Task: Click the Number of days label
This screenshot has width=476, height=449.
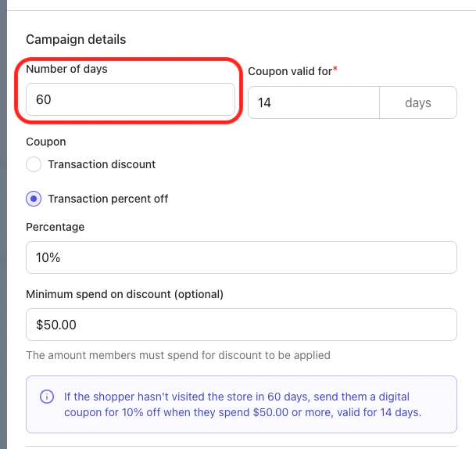Action: click(66, 69)
